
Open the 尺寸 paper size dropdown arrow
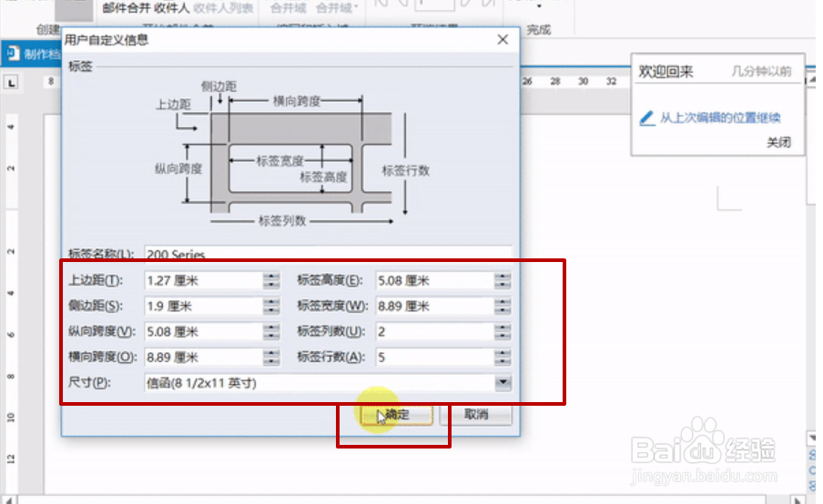[x=503, y=383]
